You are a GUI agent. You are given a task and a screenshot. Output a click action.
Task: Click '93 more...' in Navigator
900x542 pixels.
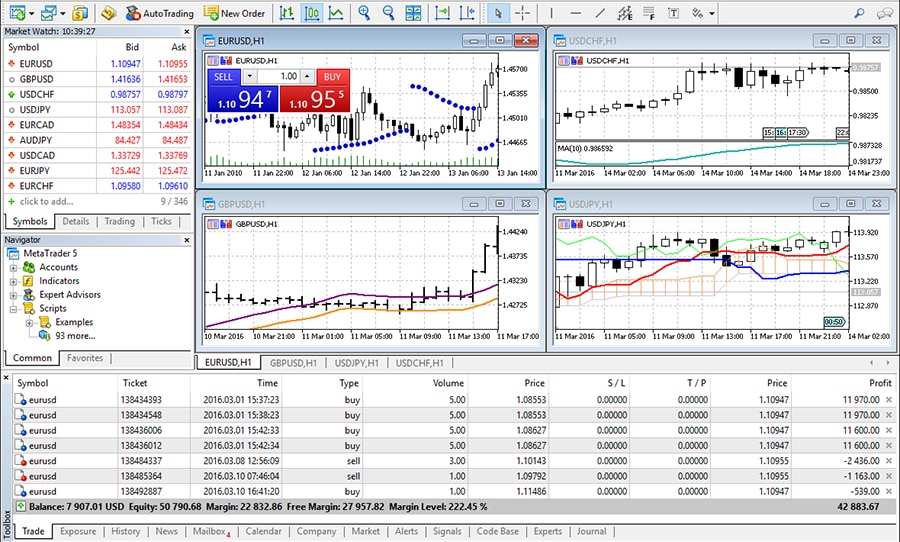pyautogui.click(x=75, y=336)
